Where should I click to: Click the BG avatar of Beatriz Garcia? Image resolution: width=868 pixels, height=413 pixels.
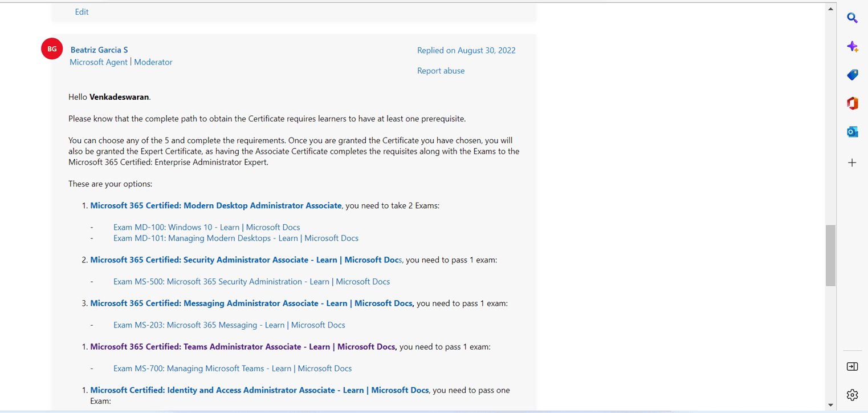pos(52,49)
